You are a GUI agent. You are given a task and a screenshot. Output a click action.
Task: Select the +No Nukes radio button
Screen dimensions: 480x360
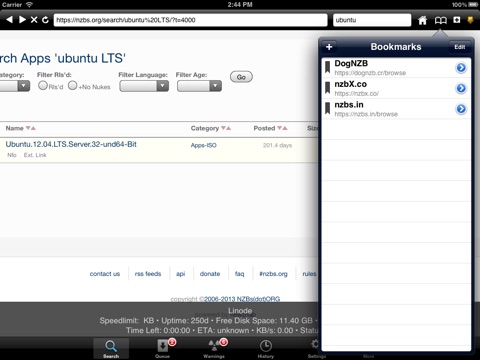72,85
